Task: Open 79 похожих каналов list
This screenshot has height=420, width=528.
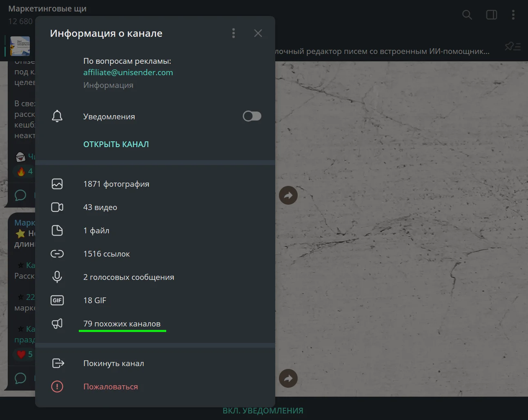Action: [x=122, y=324]
